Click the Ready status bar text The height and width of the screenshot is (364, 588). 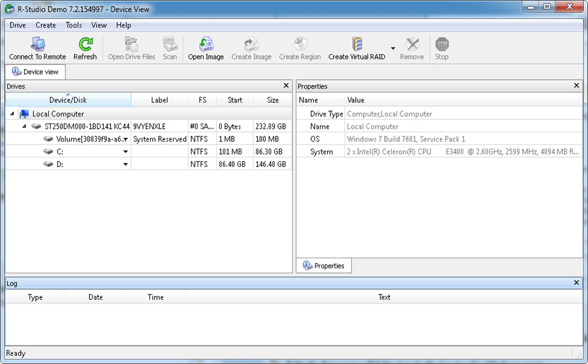coord(16,353)
